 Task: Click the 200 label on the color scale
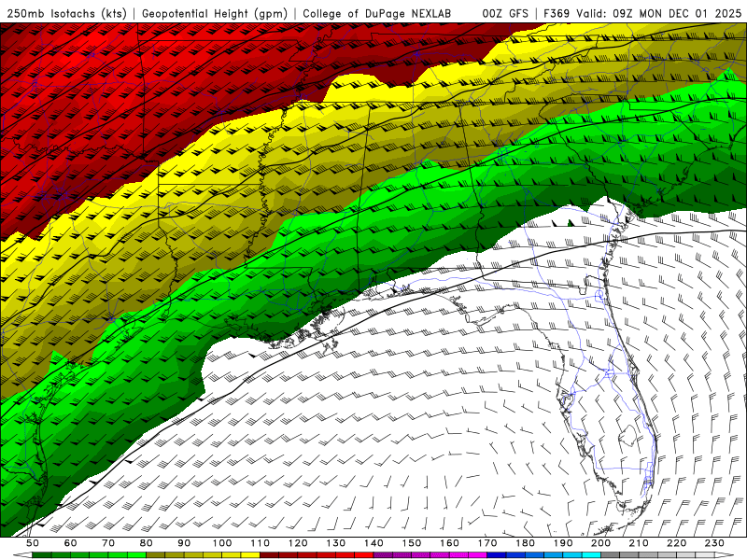pos(601,543)
